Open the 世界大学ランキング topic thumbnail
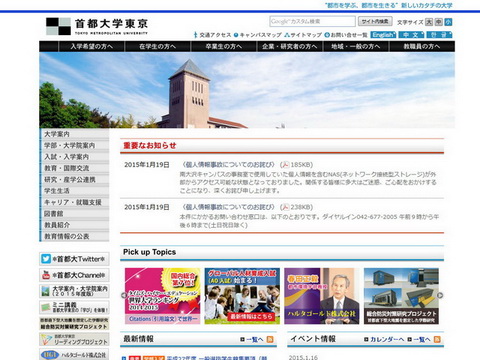Screen dimensions: 480x360 [x=163, y=296]
